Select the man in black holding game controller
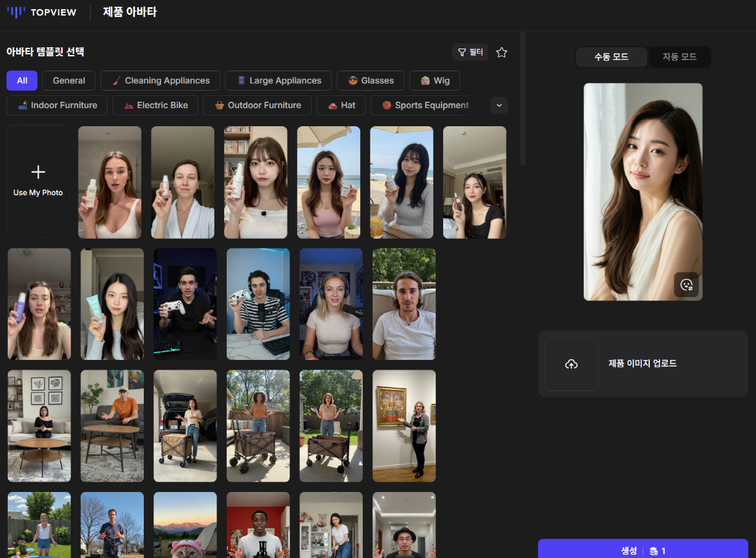 [185, 304]
